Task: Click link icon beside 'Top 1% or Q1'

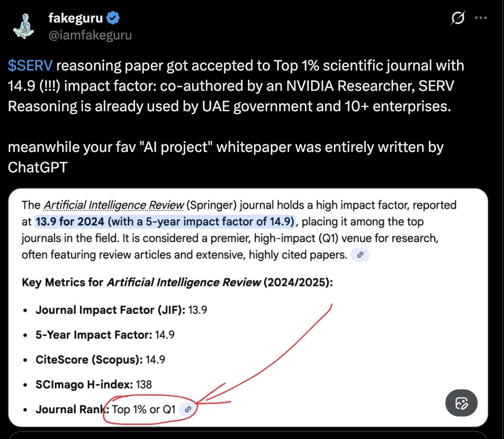Action: 187,409
